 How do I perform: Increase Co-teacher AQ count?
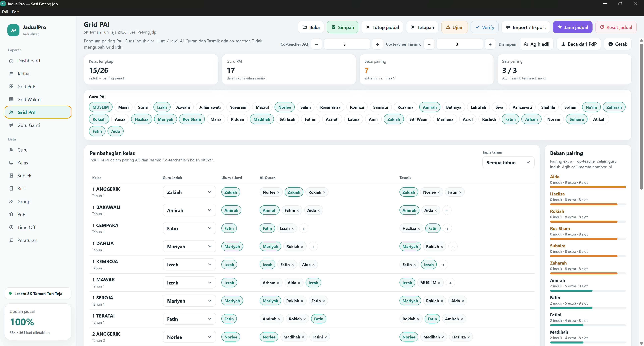[377, 44]
